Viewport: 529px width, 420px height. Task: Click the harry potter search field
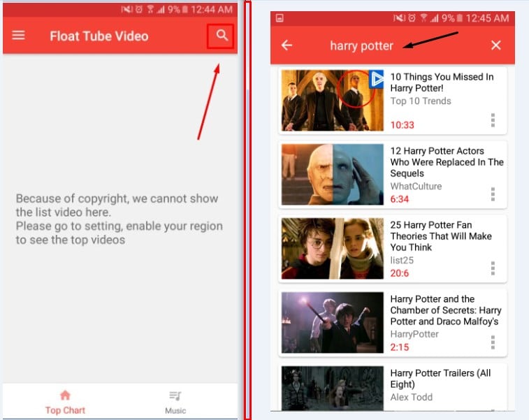361,45
